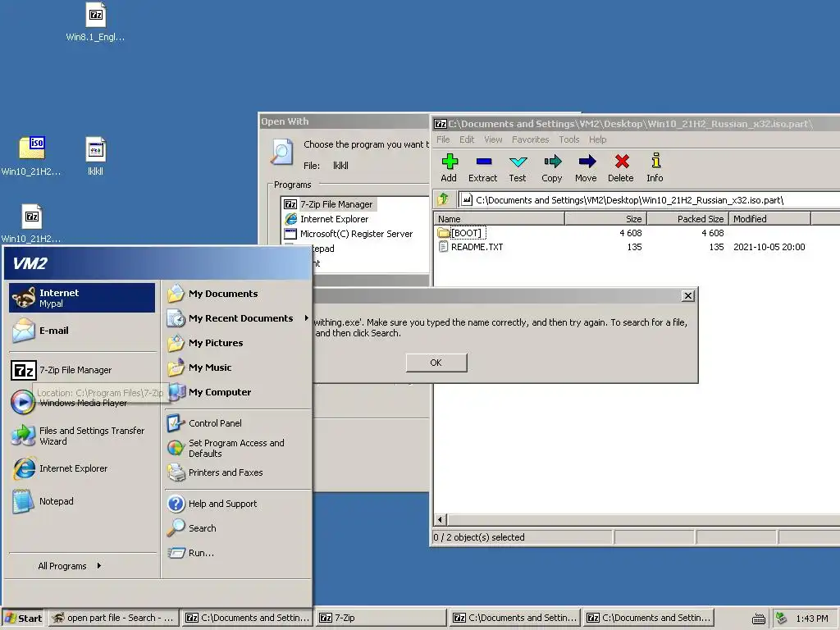Select the lklkll desktop file icon
The width and height of the screenshot is (840, 630).
[95, 156]
